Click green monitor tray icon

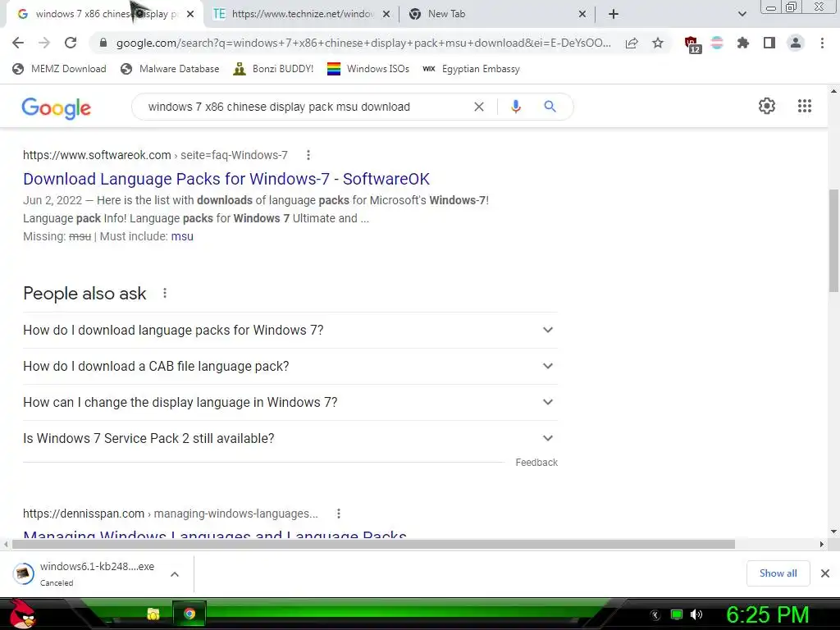(677, 614)
